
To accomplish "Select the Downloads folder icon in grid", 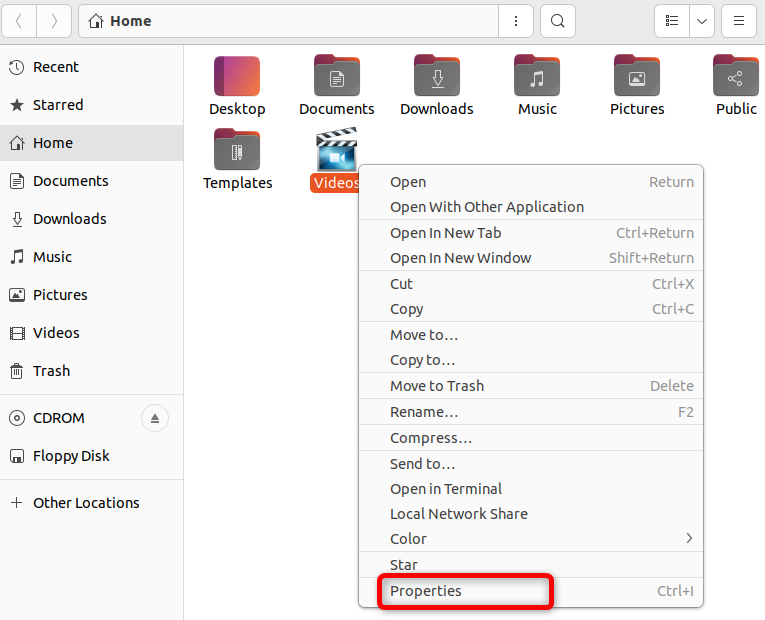I will point(437,77).
